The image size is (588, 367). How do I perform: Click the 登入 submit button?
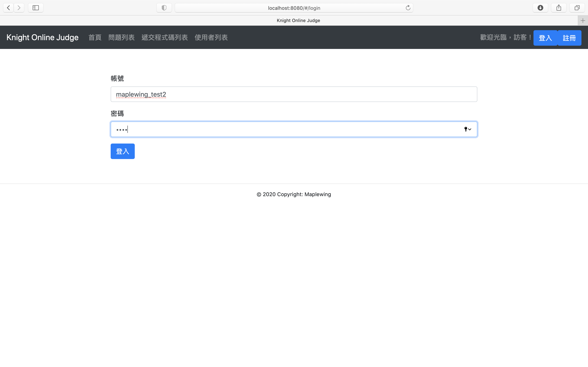(x=122, y=151)
